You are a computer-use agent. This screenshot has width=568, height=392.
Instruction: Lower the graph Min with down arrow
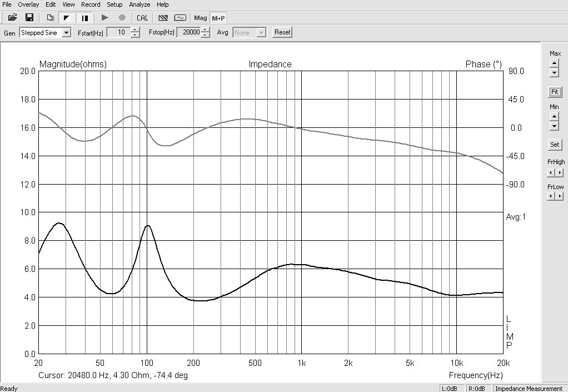click(x=554, y=126)
